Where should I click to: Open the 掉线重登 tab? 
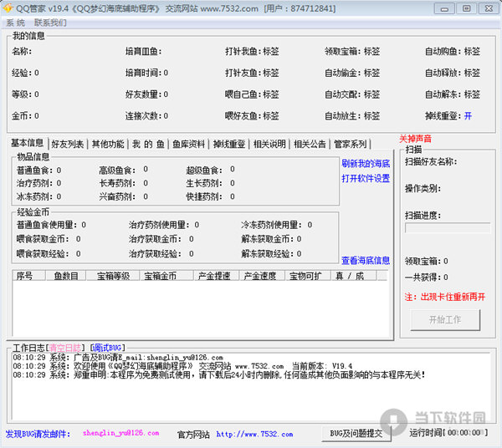click(229, 144)
